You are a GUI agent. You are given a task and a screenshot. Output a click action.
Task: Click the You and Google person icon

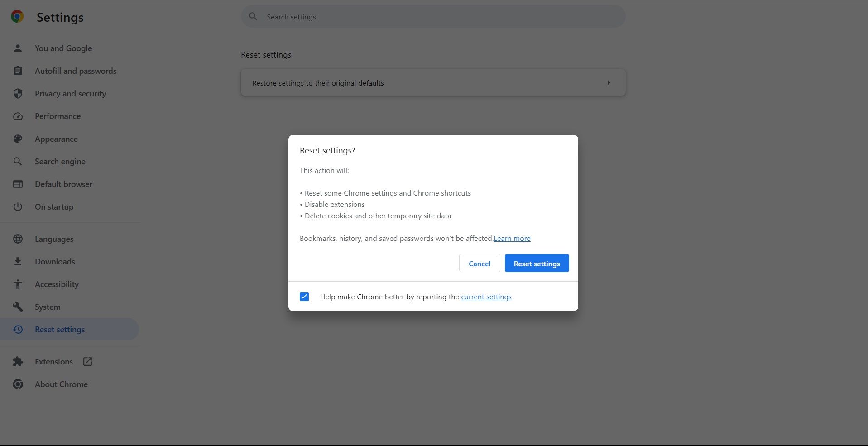18,48
